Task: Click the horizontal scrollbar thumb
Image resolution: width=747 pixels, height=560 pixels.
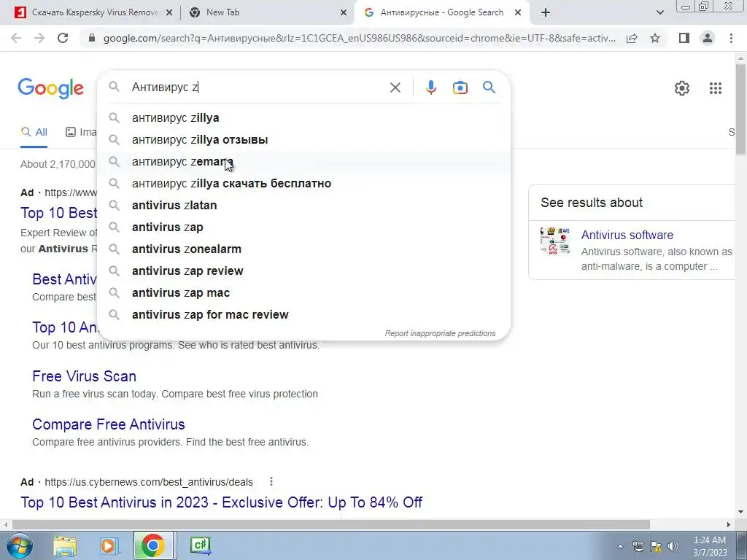Action: point(331,524)
